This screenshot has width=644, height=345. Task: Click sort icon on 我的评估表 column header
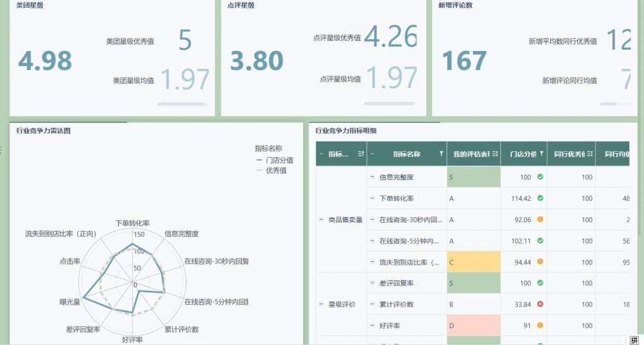tap(495, 154)
